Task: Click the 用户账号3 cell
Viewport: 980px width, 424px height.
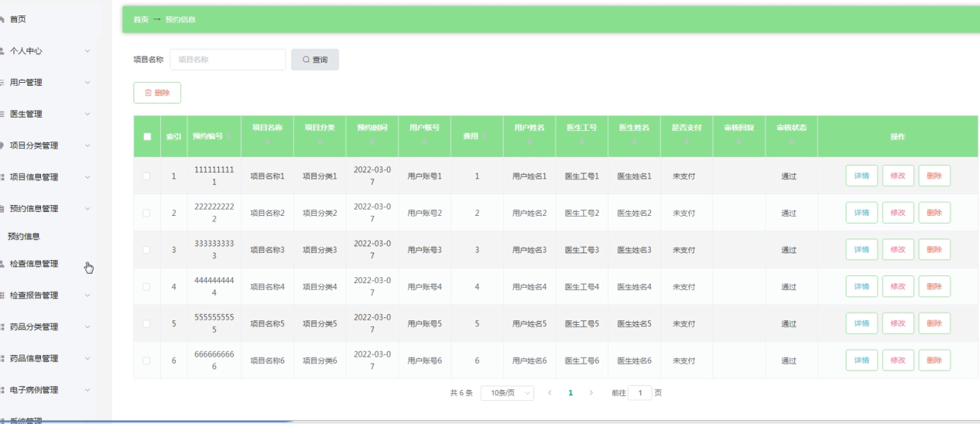Action: 425,250
